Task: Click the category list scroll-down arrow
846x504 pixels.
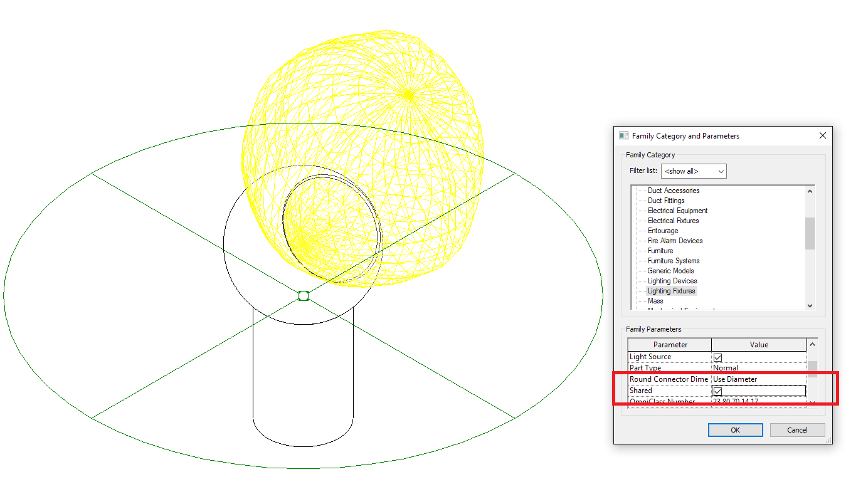Action: click(x=810, y=305)
